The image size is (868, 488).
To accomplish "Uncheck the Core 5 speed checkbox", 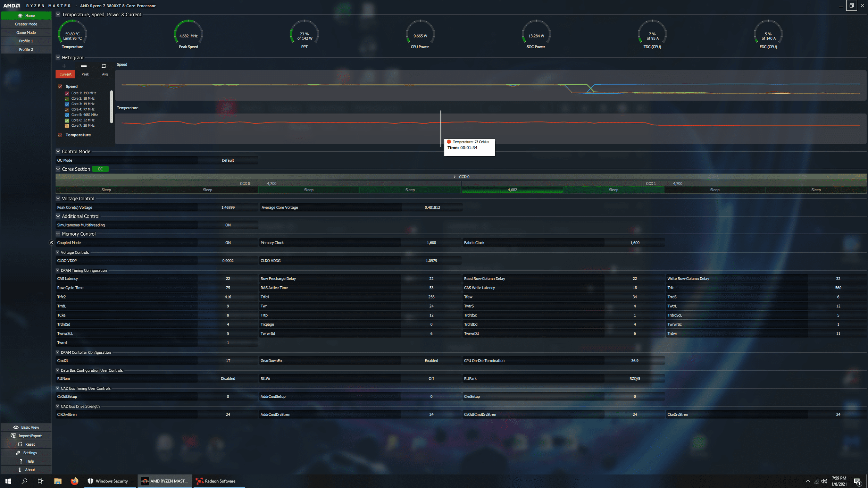I will click(67, 115).
